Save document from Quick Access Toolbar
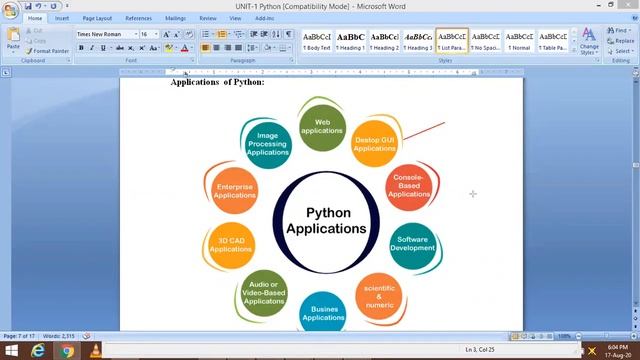 (28, 6)
